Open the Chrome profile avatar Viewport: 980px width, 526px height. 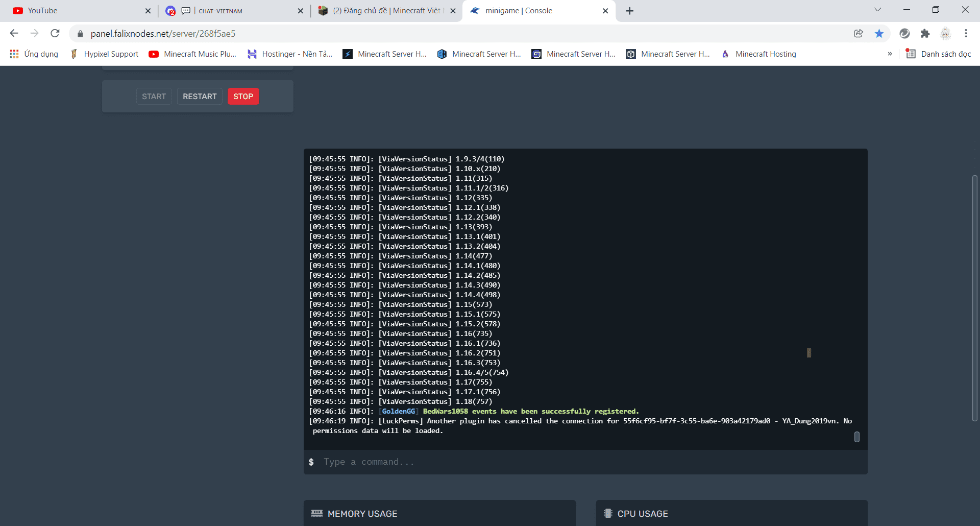(x=945, y=33)
